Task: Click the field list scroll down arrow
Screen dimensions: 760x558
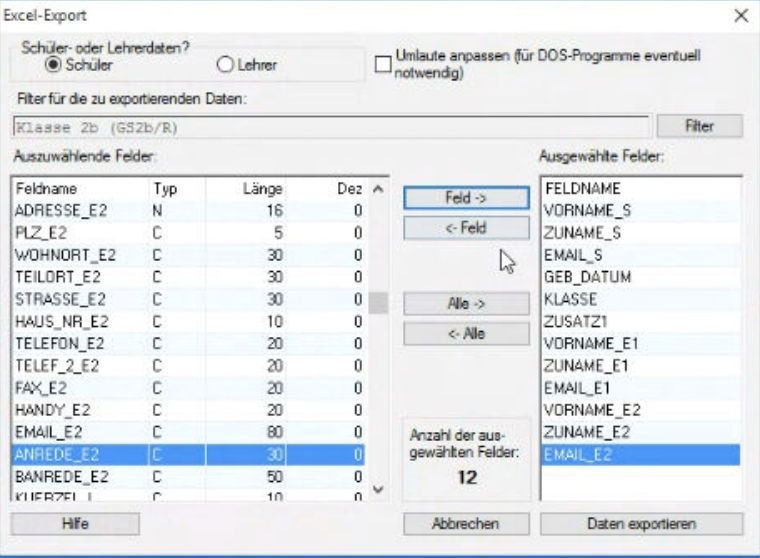Action: pyautogui.click(x=378, y=489)
